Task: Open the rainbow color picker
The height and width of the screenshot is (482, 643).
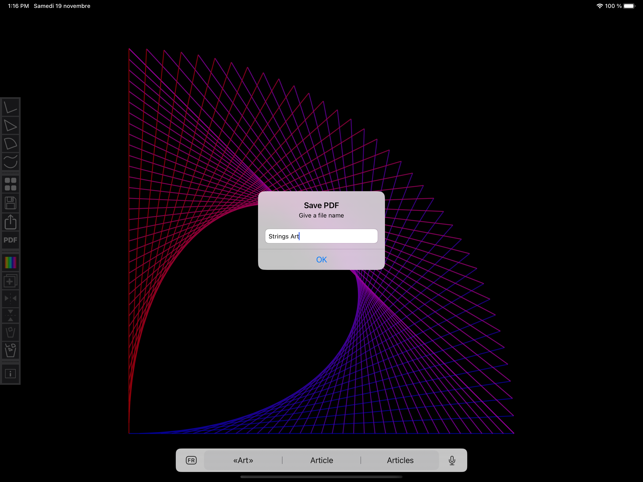Action: point(10,263)
